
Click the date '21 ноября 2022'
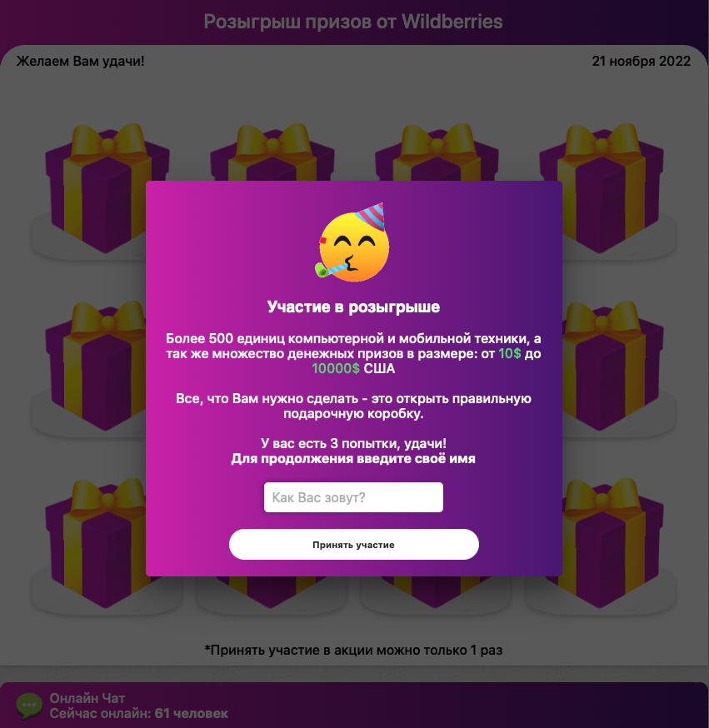[x=642, y=61]
